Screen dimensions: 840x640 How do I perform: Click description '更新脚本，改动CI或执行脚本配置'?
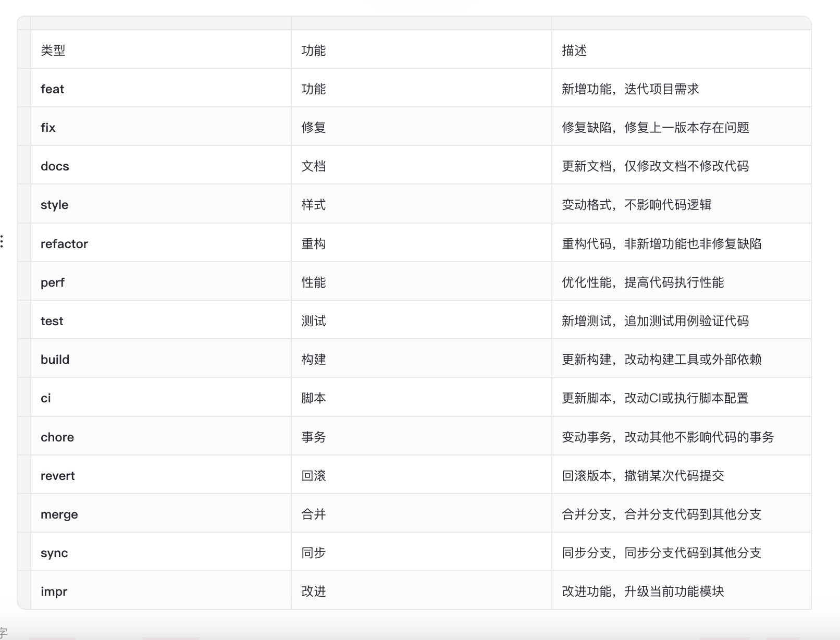pos(656,398)
